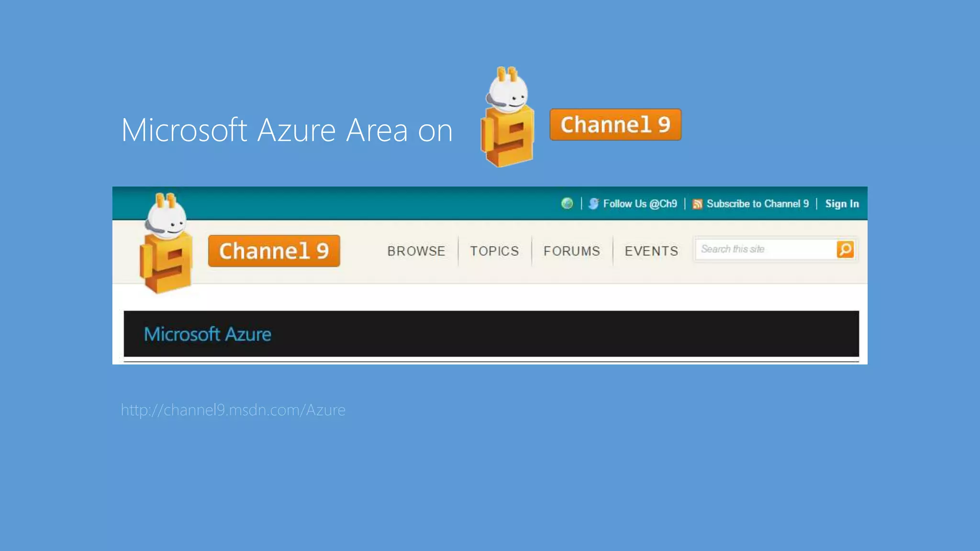Open Follow Us @Ch9 link
This screenshot has height=551, width=980.
coord(640,204)
